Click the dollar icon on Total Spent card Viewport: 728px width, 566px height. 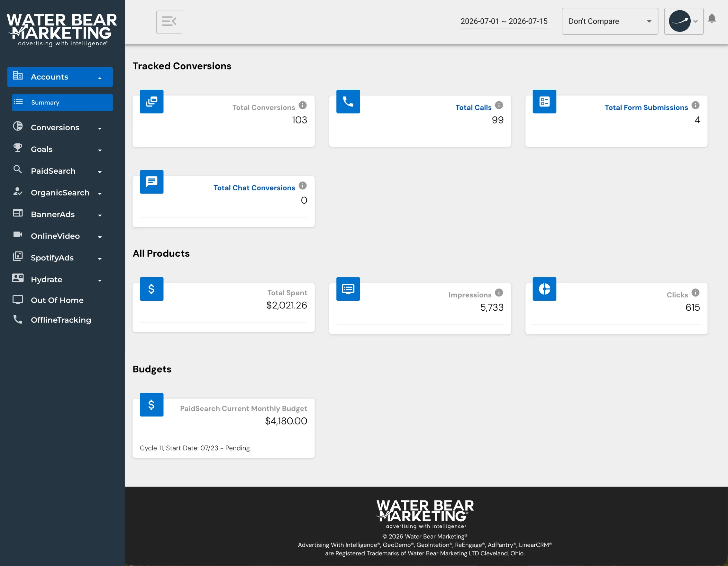pos(152,289)
